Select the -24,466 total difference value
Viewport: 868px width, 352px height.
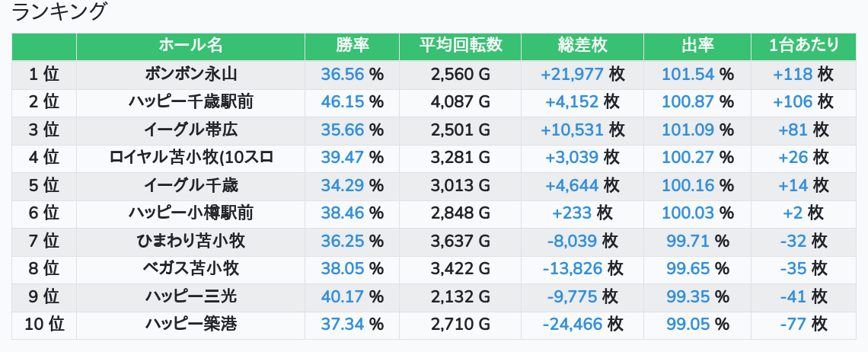click(x=572, y=324)
